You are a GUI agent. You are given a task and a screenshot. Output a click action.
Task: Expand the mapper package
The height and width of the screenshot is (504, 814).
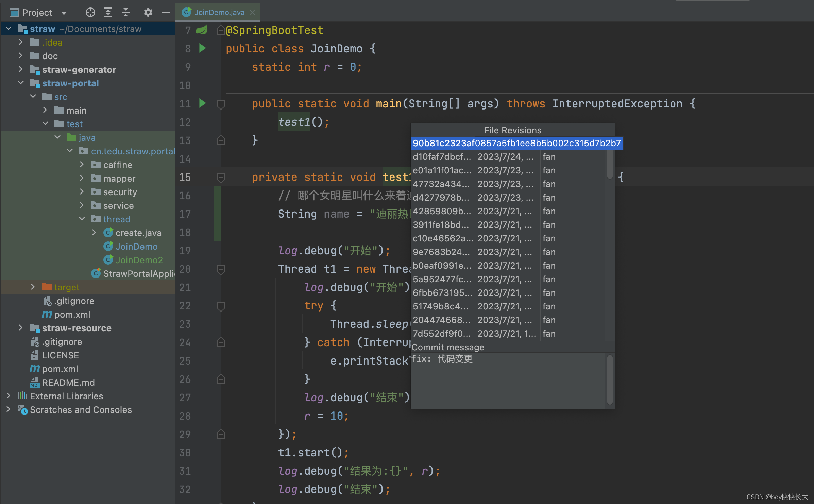click(x=82, y=178)
